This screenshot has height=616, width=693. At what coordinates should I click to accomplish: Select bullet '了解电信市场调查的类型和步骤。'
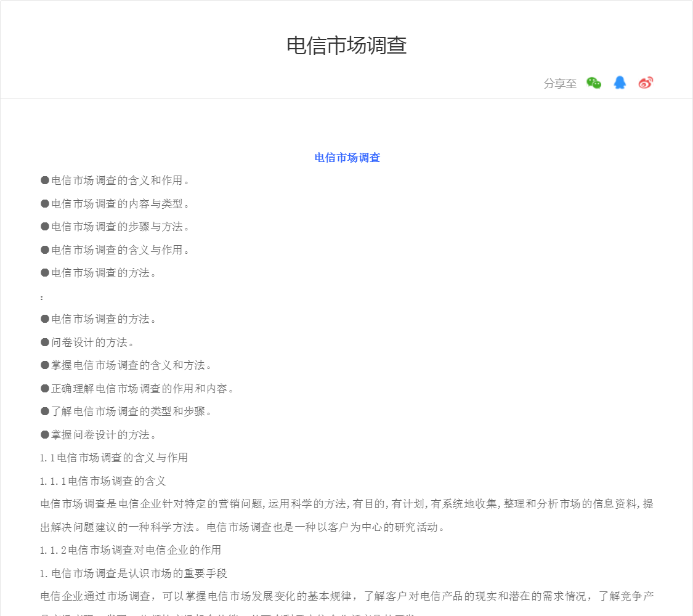pyautogui.click(x=126, y=412)
